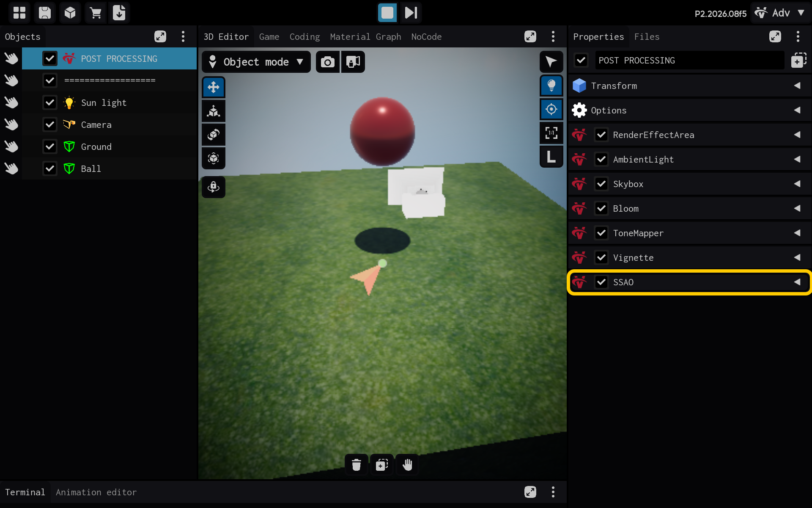Open the NoCode tab

click(426, 37)
